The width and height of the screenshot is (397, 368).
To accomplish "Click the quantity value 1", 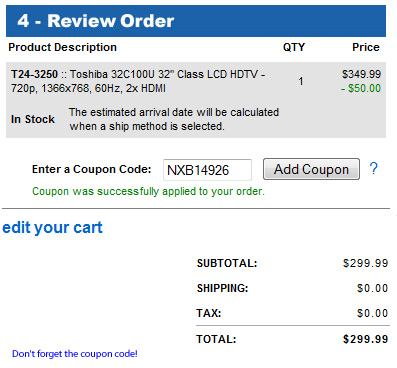I will tap(301, 81).
